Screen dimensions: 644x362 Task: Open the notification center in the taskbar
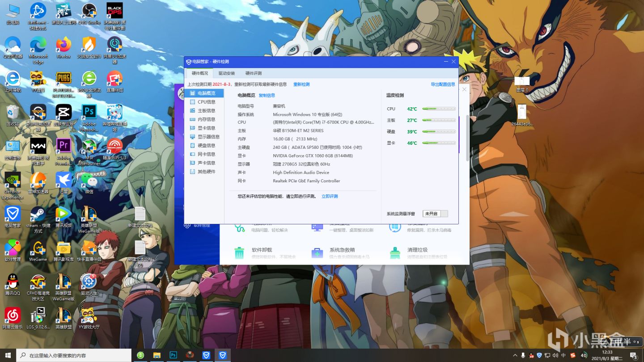coord(634,355)
